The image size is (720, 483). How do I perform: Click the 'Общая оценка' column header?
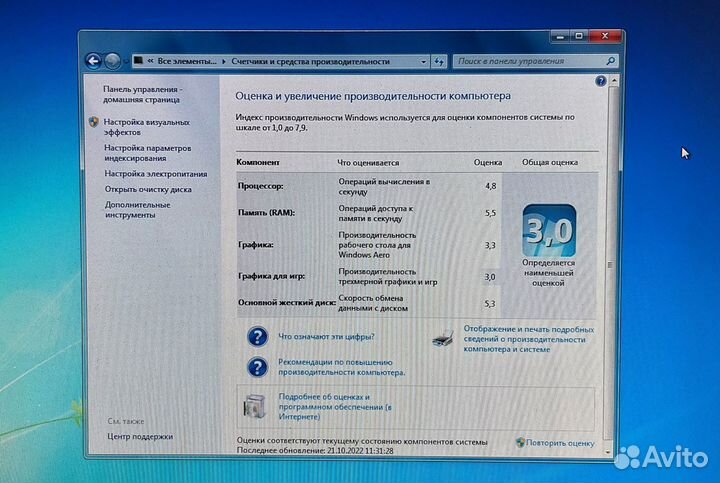(x=550, y=162)
